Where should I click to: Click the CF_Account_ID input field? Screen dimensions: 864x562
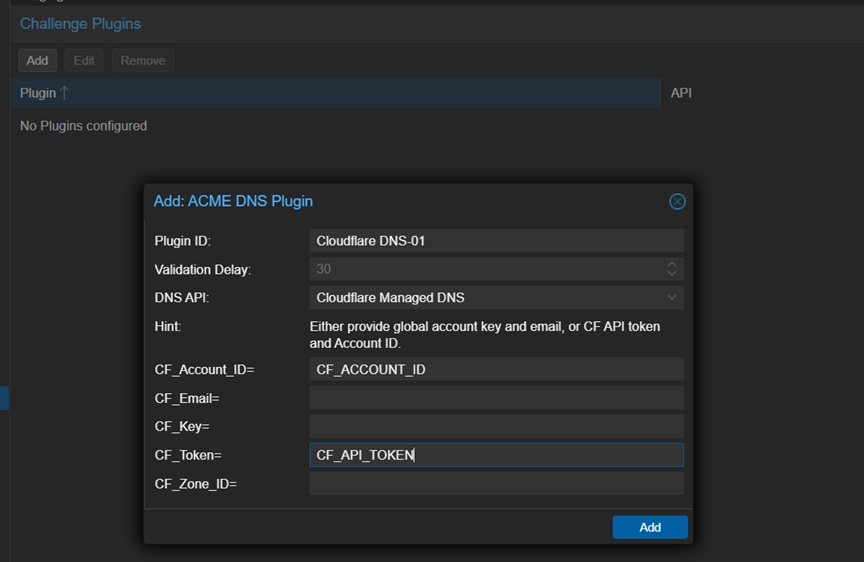click(x=496, y=369)
